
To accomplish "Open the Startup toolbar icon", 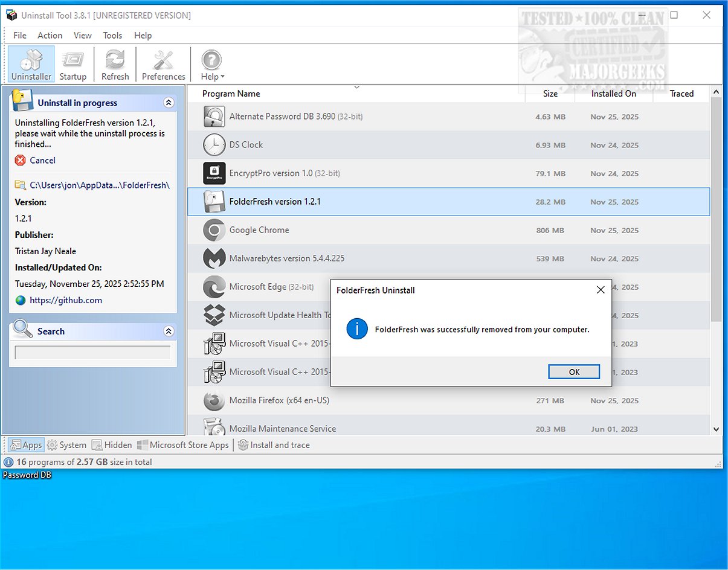I will [73, 64].
